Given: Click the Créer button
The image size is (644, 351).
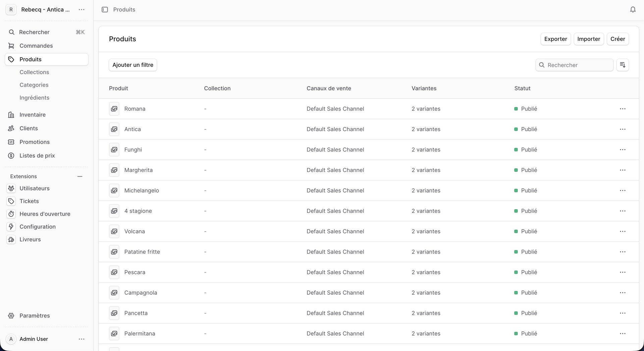Looking at the screenshot, I should point(618,39).
